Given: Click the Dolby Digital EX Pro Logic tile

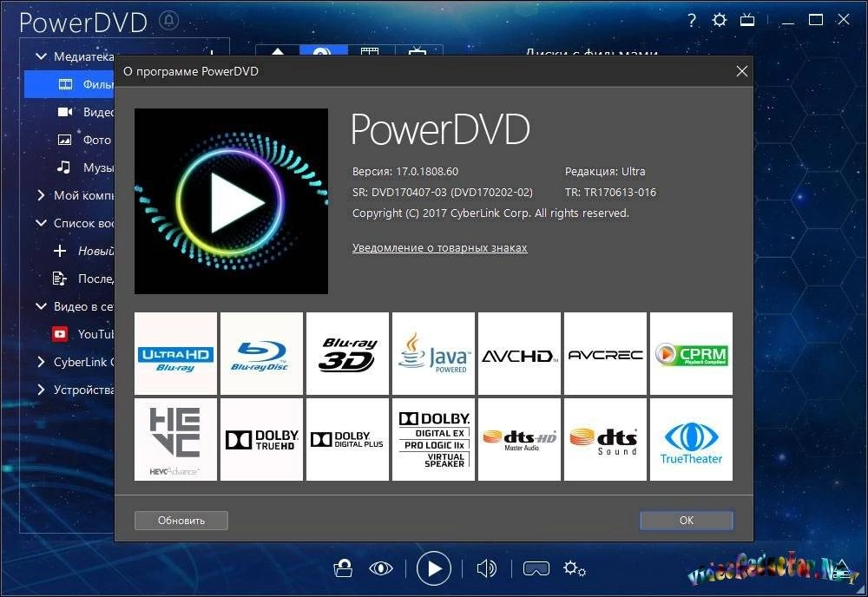Looking at the screenshot, I should 433,439.
